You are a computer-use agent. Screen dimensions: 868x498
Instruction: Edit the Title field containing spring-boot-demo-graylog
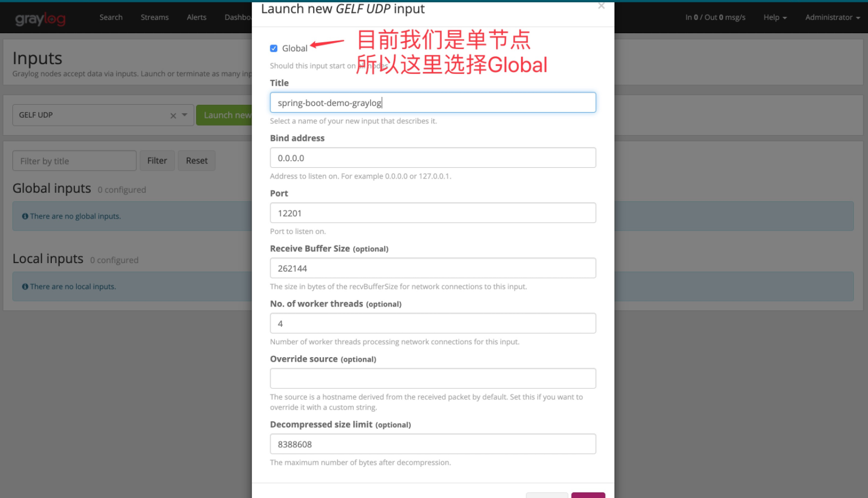coord(433,103)
